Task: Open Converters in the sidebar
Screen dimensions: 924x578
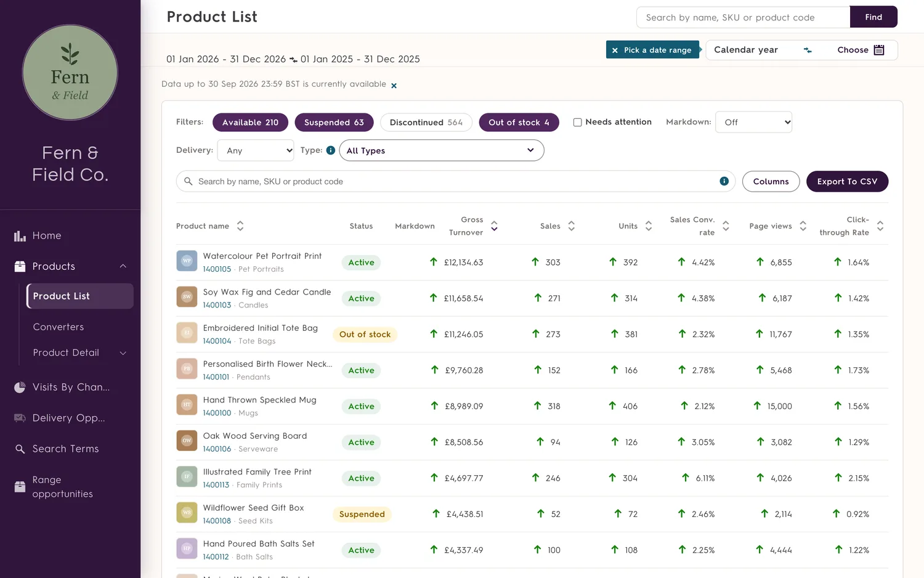Action: (59, 327)
